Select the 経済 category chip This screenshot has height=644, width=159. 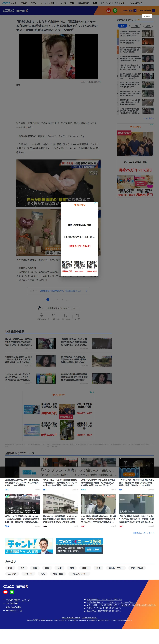tap(98, 568)
